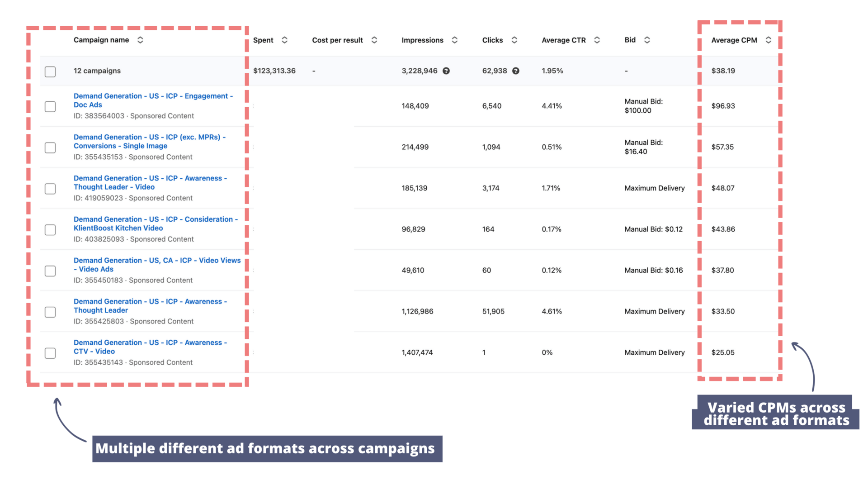The image size is (868, 485).
Task: Sort by Average CPM arrow icon
Action: tap(769, 40)
